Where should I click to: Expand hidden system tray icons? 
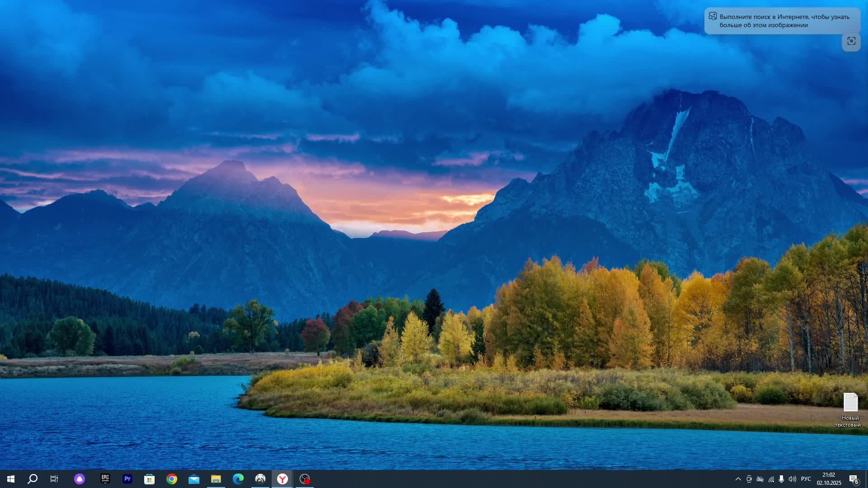[738, 479]
